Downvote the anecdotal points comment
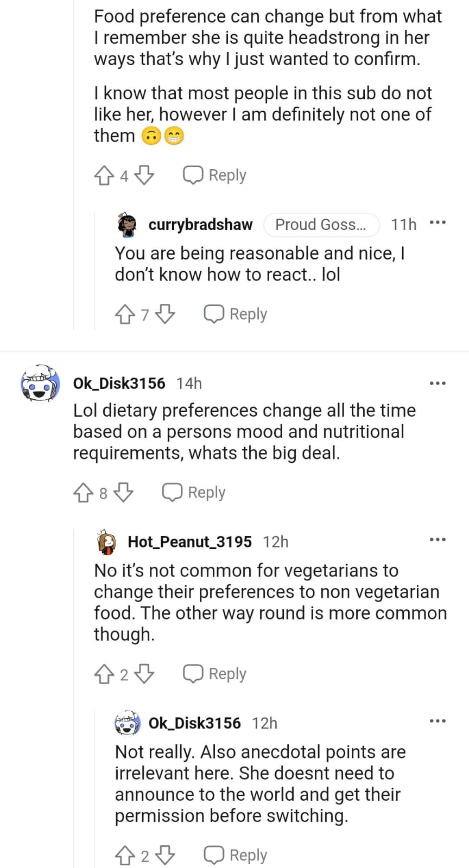Screen dimensions: 469x868 tap(165, 856)
